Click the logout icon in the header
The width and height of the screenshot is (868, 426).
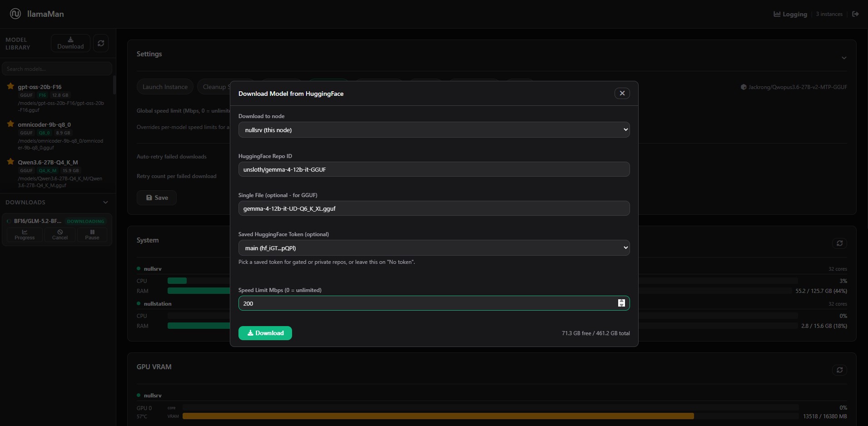point(855,14)
